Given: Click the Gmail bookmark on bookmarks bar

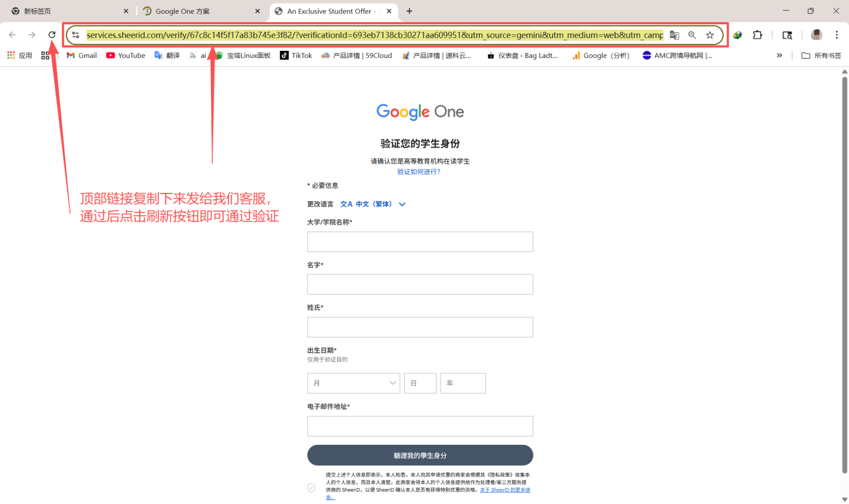Looking at the screenshot, I should [x=81, y=55].
